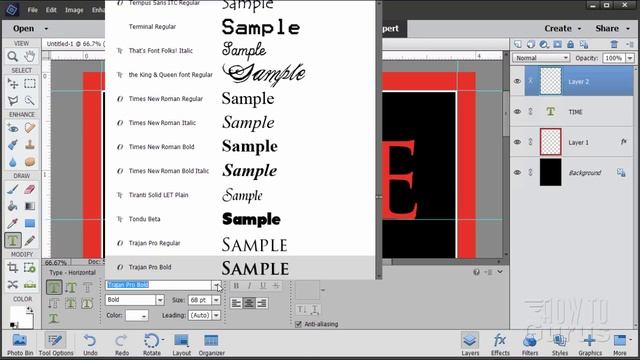
Task: Select the Color Picker eyedropper tool
Action: point(13,223)
